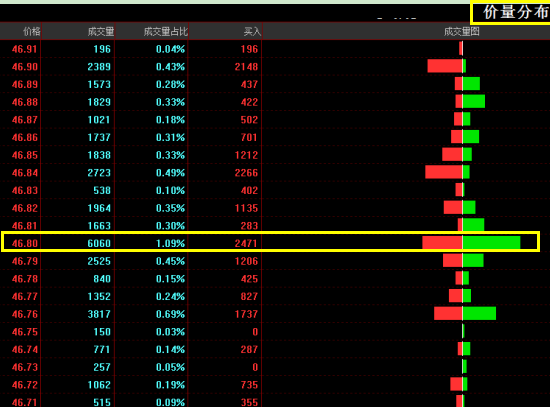Screen dimensions: 550x407
Task: Click volume value 1838 in the 46.85 row
Action: pyautogui.click(x=99, y=155)
